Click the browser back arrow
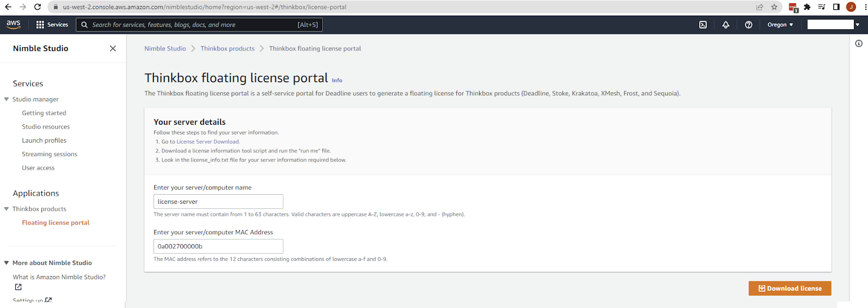868x308 pixels. (8, 7)
